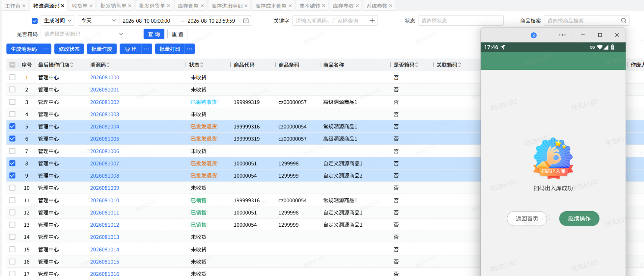
Task: Close the 工作台 tab
Action: tap(24, 6)
